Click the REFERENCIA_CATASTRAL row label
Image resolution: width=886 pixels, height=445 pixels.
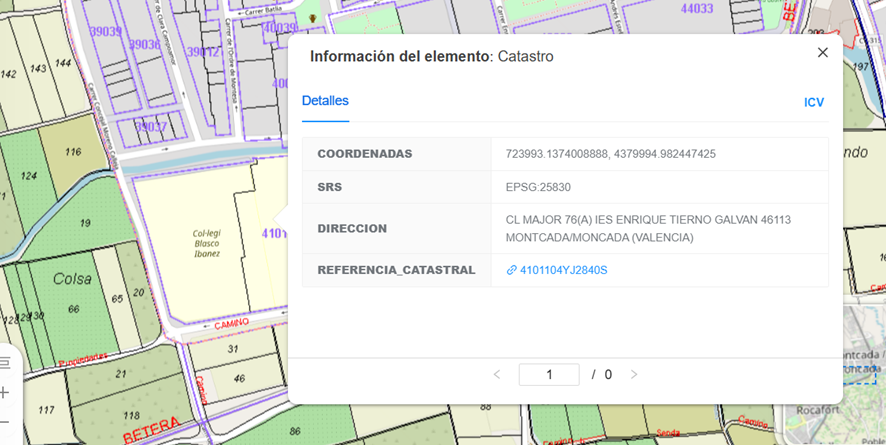[396, 270]
